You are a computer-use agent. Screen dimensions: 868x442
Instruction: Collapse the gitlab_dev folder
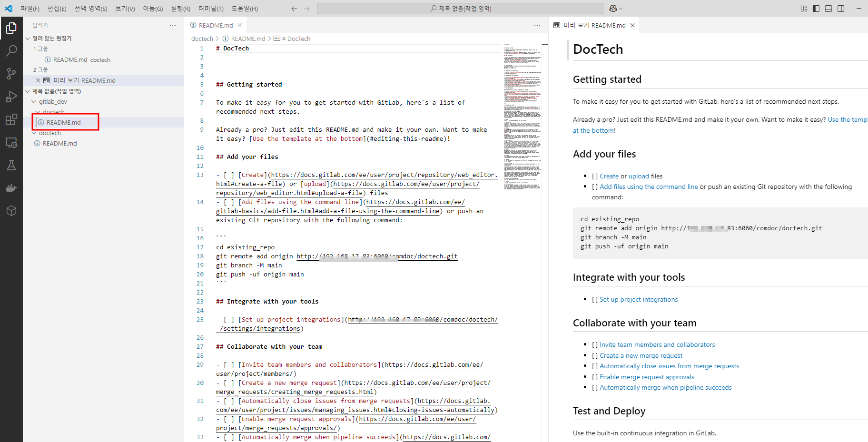click(x=34, y=102)
